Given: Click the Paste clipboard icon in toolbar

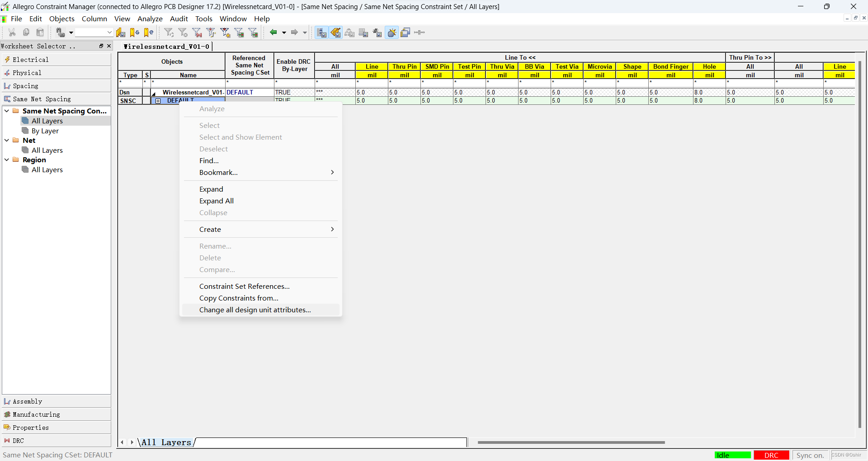Looking at the screenshot, I should coord(40,33).
